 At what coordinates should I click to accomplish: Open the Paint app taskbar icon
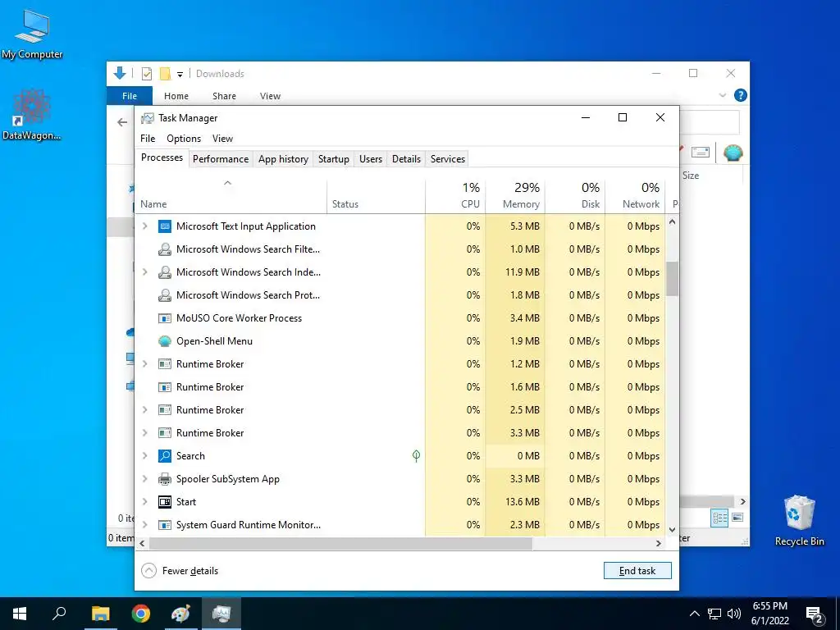point(181,614)
